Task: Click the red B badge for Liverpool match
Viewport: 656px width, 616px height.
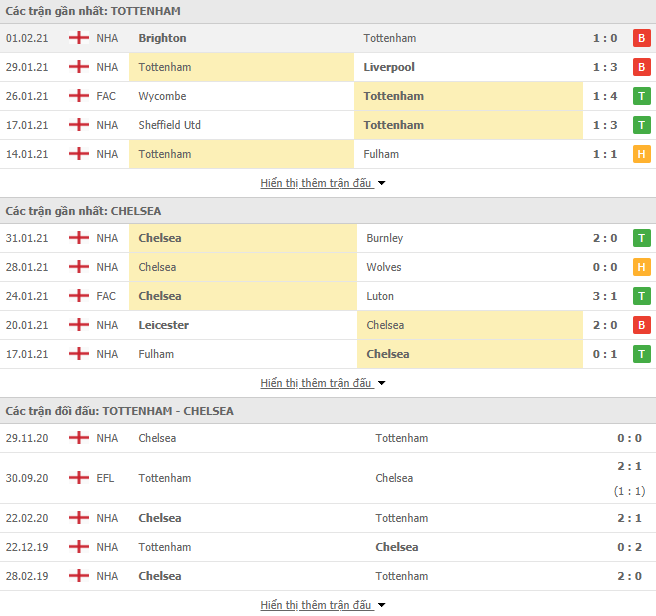Action: click(x=641, y=67)
